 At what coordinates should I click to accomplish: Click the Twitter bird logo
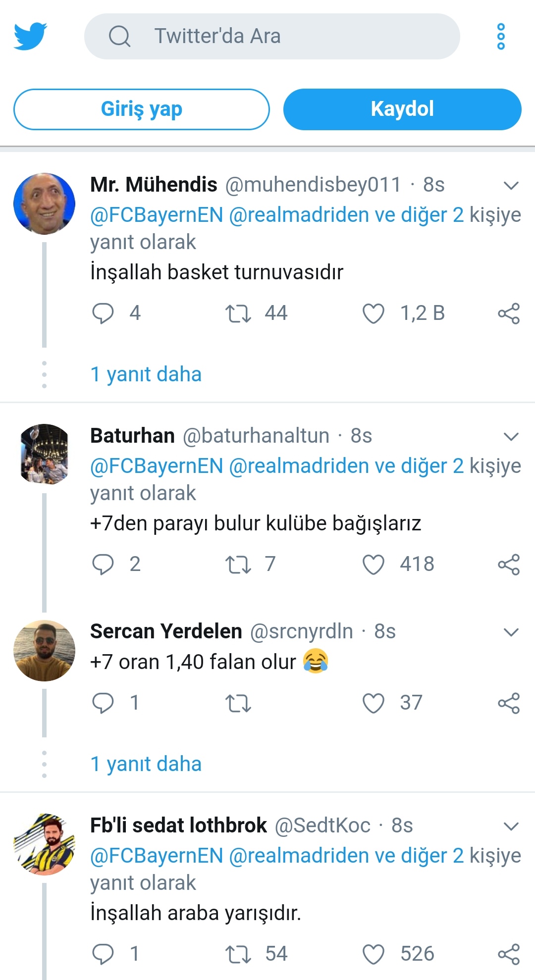30,36
